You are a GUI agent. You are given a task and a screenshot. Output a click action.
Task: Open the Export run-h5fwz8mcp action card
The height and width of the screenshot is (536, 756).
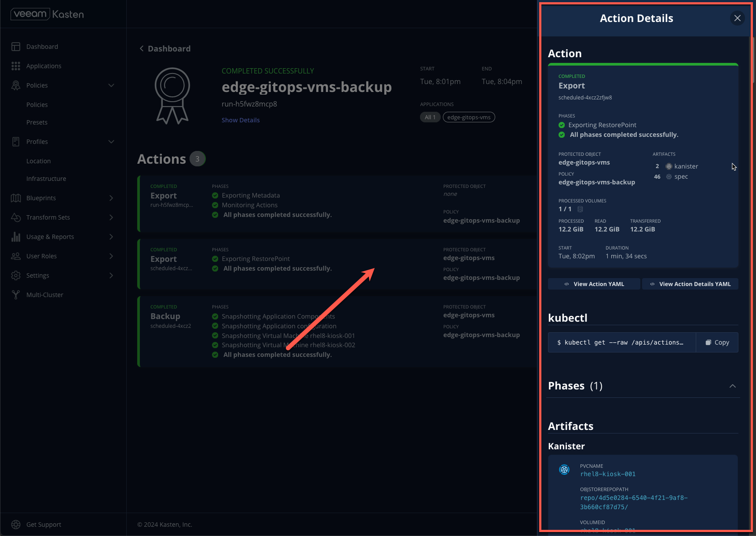[x=337, y=204]
